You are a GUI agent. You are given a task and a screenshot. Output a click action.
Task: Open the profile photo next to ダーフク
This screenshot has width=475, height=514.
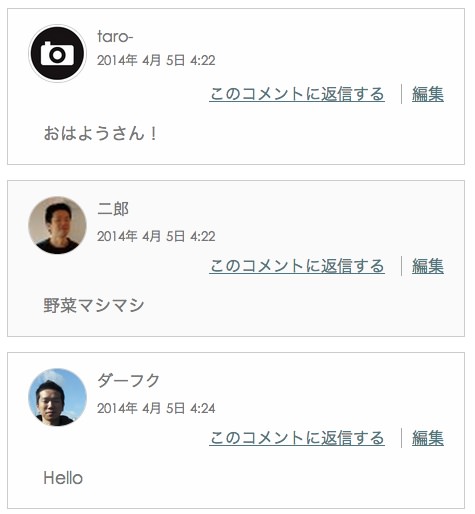pyautogui.click(x=57, y=397)
